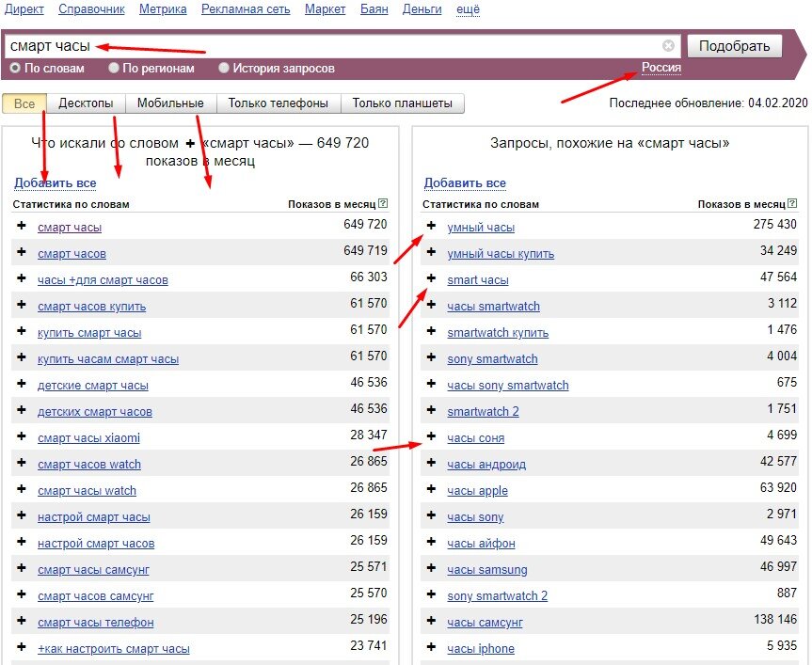Add keyword 'смарт часы' with plus icon
The image size is (812, 665).
coord(22,226)
